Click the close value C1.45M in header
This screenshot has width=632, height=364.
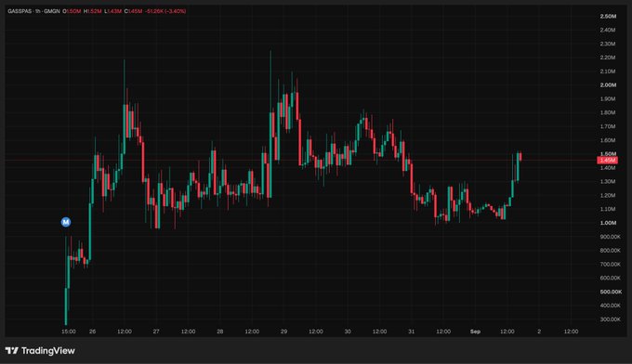(x=134, y=11)
